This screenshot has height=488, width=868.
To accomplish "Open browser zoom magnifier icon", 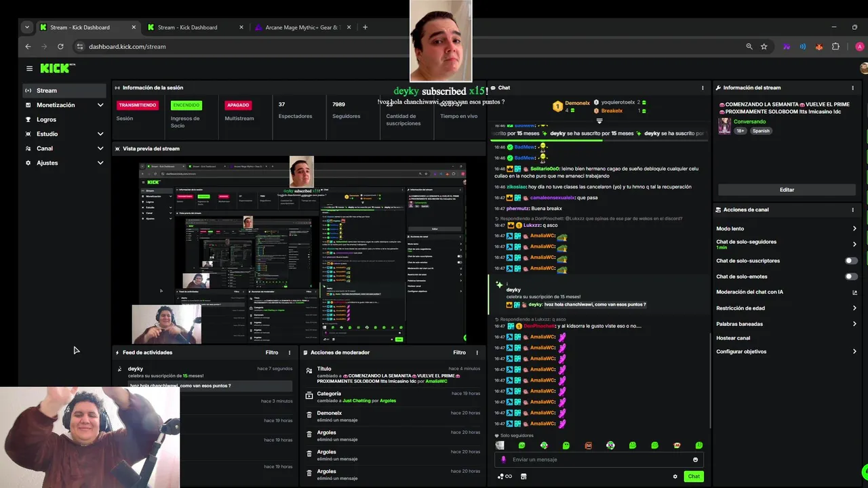I will 749,47.
